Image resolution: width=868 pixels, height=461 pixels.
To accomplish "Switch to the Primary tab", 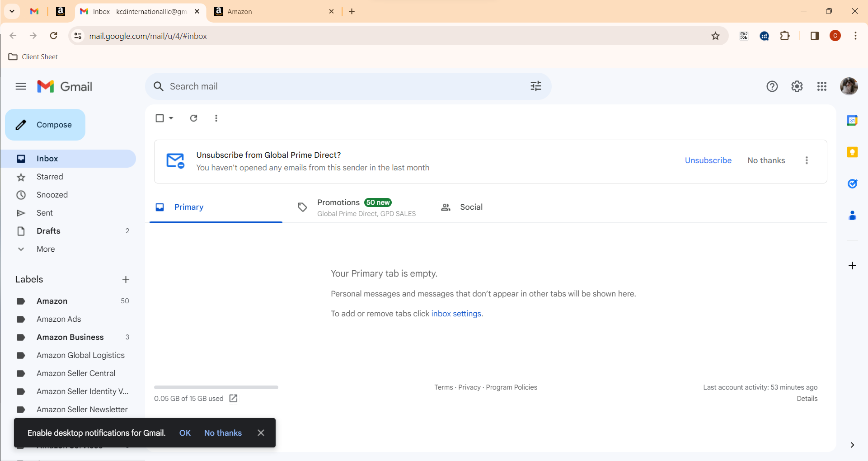I will click(216, 207).
